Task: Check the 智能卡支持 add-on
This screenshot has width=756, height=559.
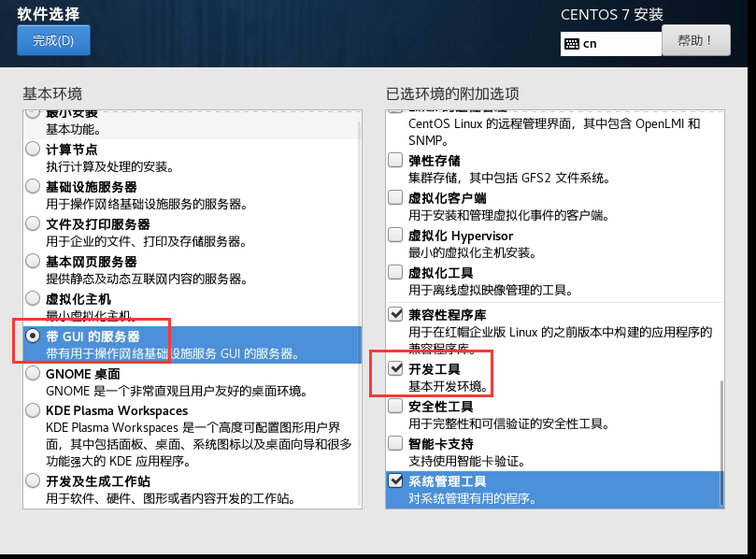Action: [x=395, y=443]
